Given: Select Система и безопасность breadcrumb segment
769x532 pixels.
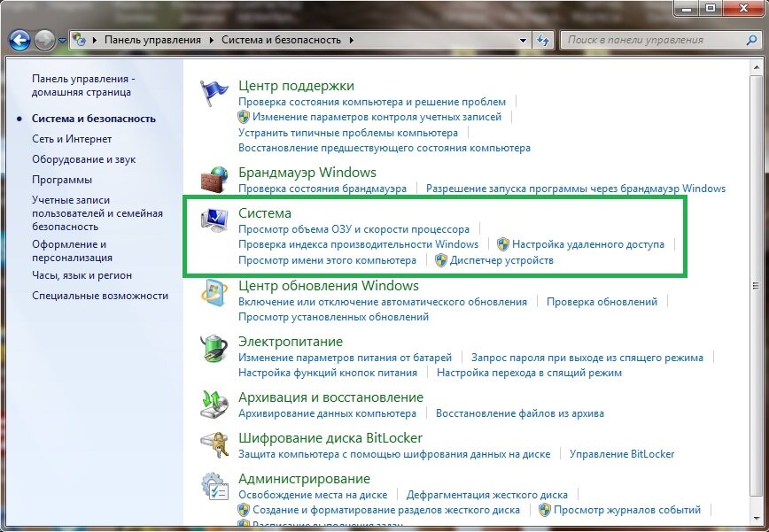Looking at the screenshot, I should [281, 40].
